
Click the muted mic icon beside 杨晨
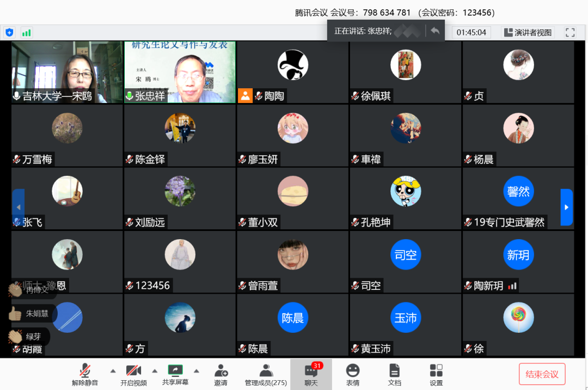(x=468, y=160)
